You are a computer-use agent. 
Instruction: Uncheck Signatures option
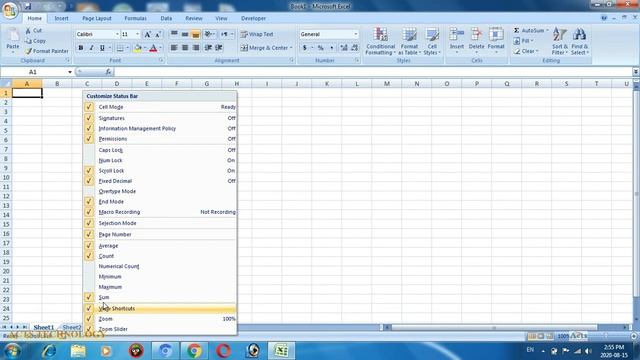[160, 118]
